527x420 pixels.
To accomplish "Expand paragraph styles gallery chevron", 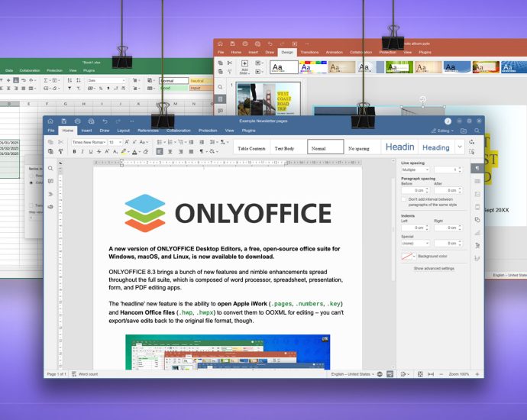I will pos(460,147).
